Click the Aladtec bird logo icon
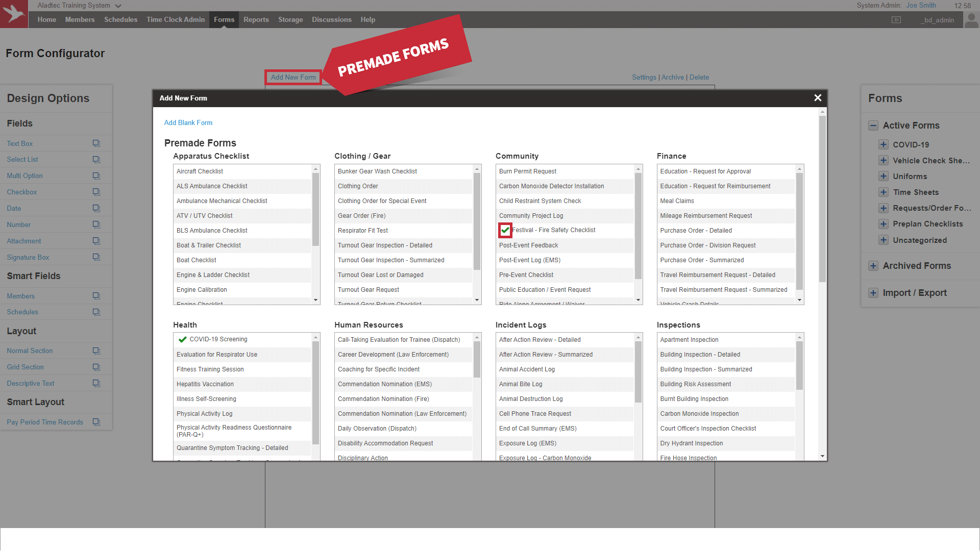980x551 pixels. [14, 14]
